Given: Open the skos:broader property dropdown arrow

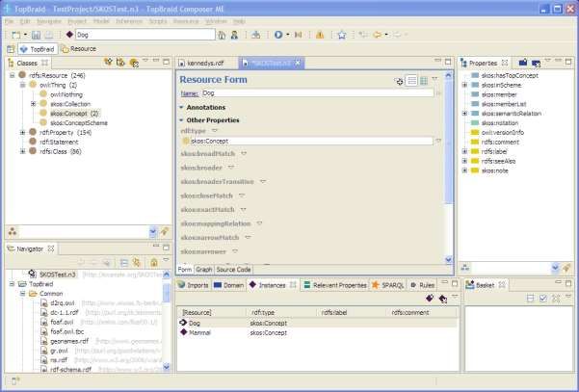Looking at the screenshot, I should click(231, 168).
